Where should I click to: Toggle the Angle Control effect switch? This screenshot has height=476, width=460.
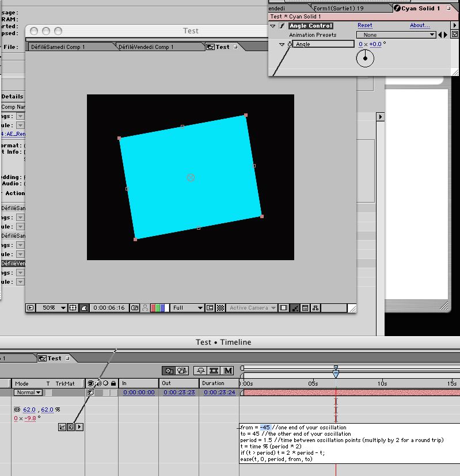tap(282, 26)
